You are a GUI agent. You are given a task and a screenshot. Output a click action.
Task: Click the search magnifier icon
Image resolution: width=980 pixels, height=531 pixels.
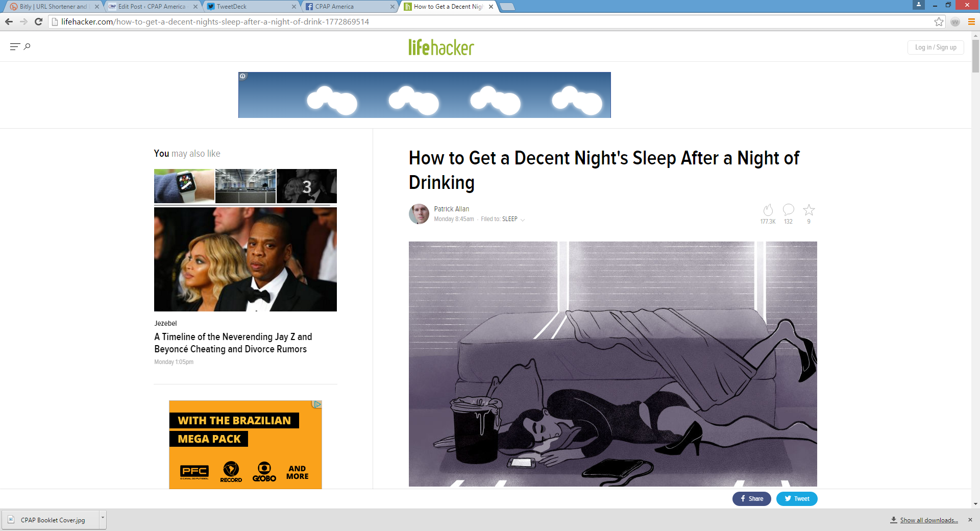click(x=28, y=47)
